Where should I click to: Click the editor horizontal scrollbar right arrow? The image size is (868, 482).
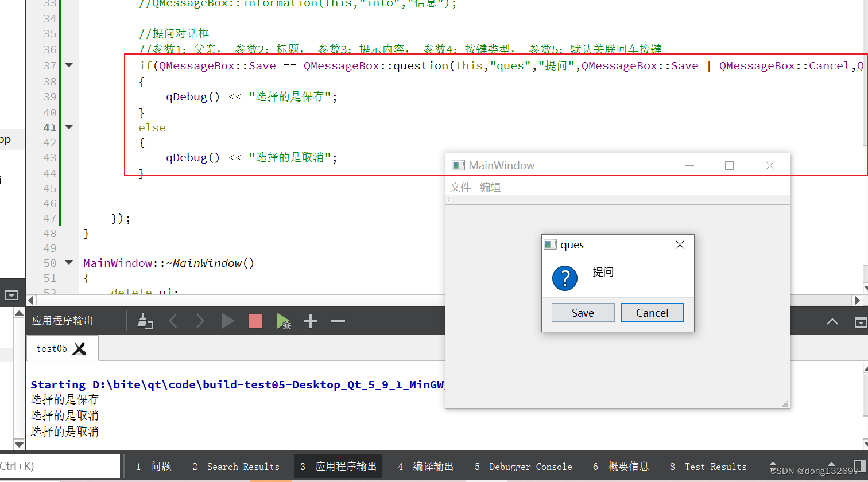pos(857,300)
